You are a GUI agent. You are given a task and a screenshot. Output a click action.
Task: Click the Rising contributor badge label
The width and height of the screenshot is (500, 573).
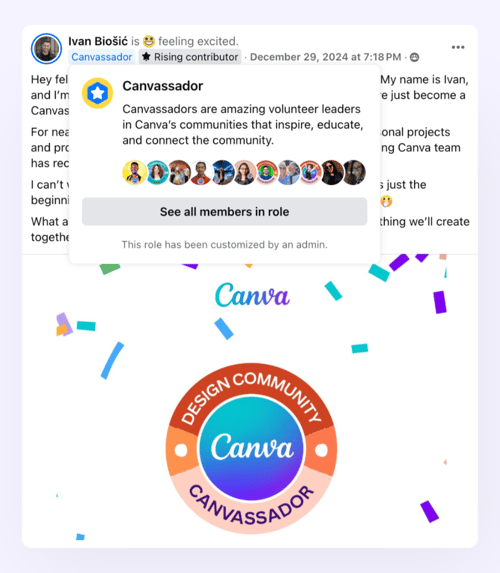[x=196, y=57]
